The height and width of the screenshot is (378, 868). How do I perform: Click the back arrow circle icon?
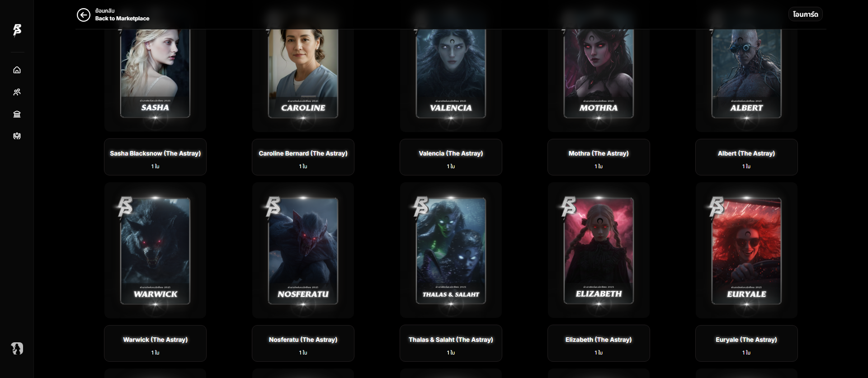click(x=83, y=15)
